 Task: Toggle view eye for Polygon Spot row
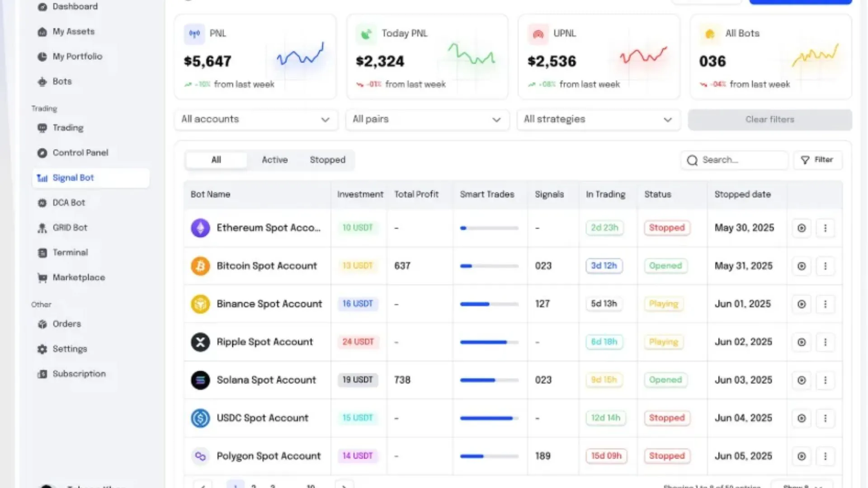[802, 456]
